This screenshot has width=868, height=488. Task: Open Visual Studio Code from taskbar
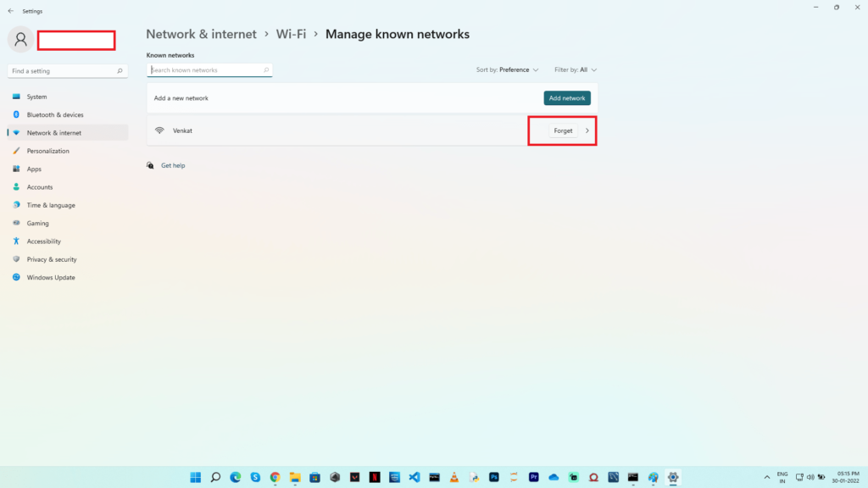pos(415,477)
